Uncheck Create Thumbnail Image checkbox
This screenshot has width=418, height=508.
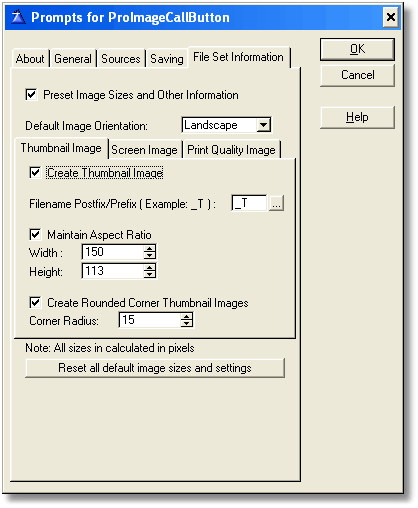coord(35,173)
